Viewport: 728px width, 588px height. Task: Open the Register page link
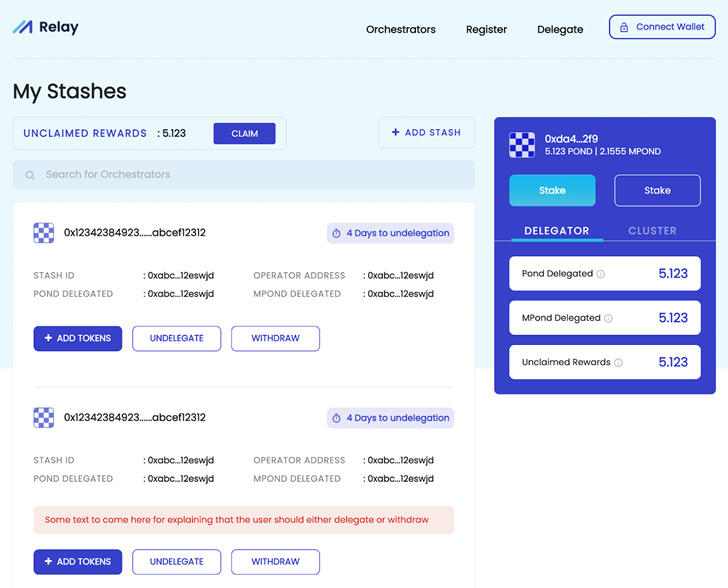(x=486, y=29)
